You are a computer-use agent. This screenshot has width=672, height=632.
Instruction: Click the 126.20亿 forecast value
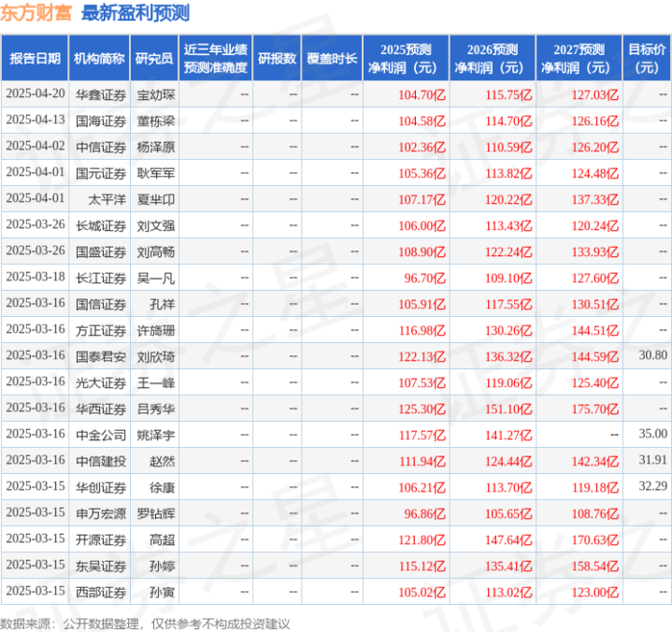595,147
